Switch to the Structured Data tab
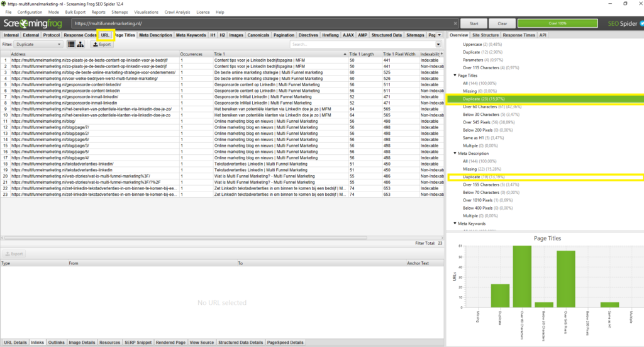The image size is (644, 347). [x=387, y=35]
